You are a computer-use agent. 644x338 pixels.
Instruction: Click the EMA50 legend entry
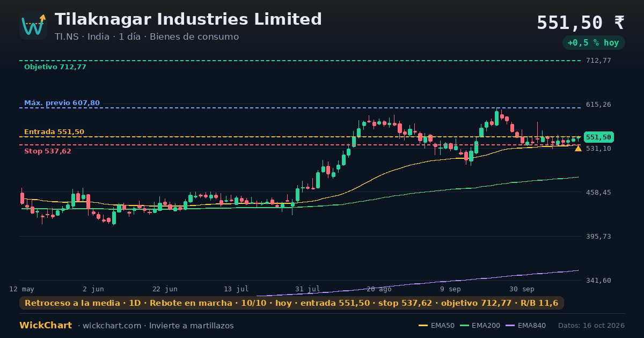coord(436,326)
